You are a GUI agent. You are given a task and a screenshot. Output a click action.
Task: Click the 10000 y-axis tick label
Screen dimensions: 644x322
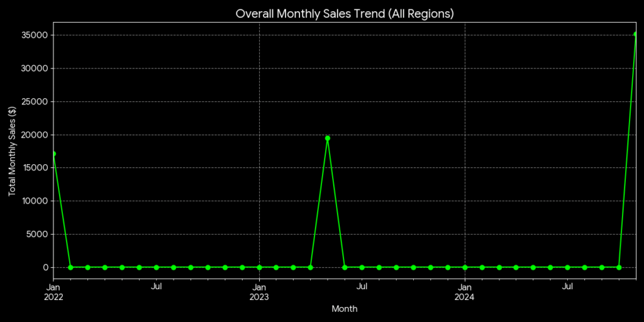pos(36,201)
